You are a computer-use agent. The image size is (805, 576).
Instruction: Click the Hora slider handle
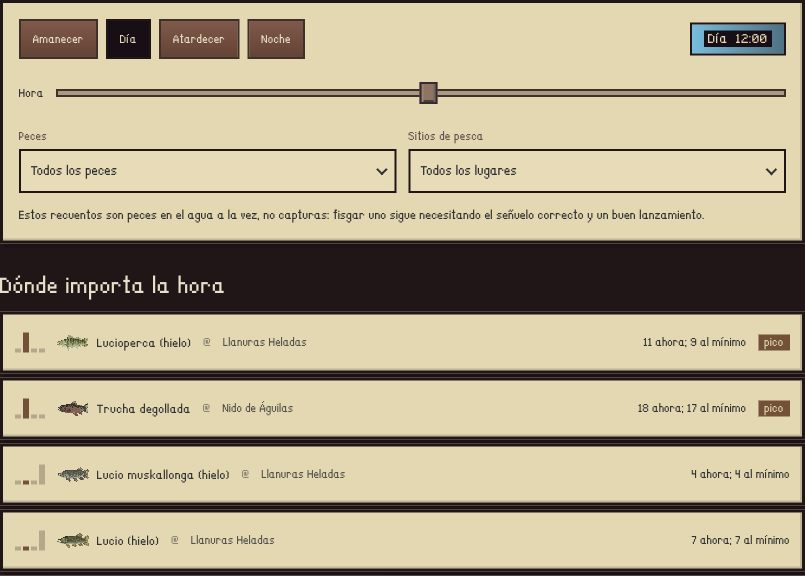click(428, 93)
